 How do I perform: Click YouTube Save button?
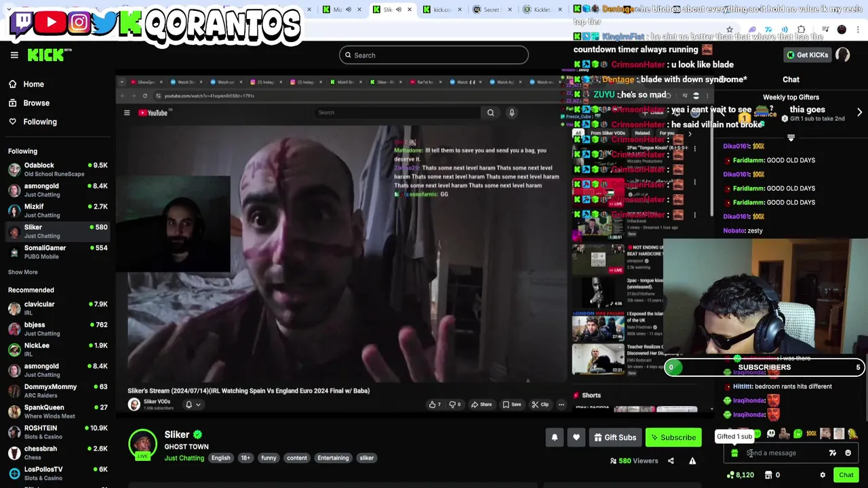click(x=512, y=405)
